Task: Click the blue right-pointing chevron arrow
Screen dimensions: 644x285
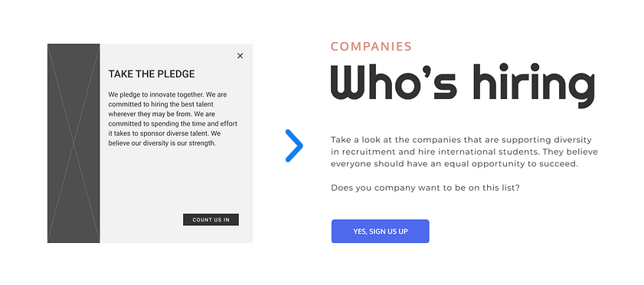Action: pyautogui.click(x=294, y=146)
